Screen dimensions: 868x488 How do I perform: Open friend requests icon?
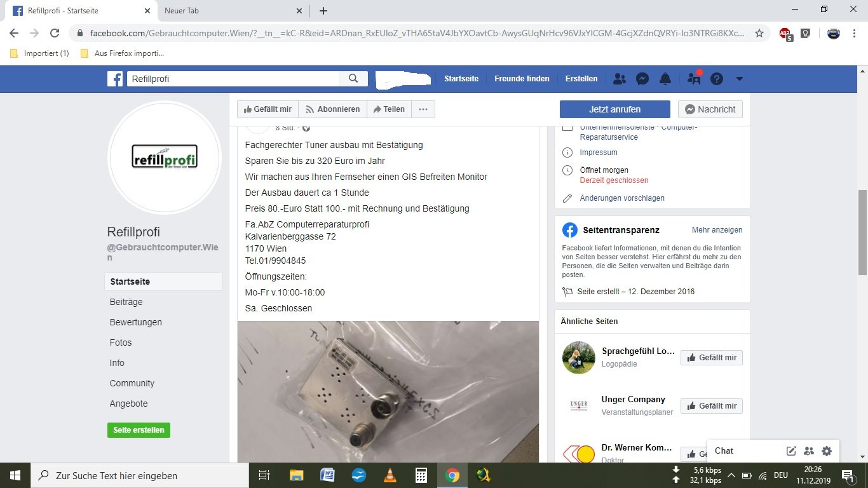click(620, 79)
